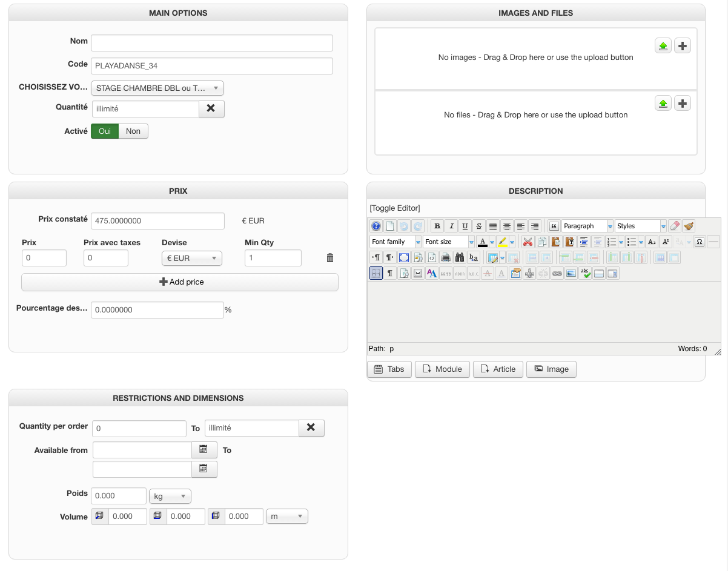
Task: Click the Insert anchor icon
Action: pyautogui.click(x=529, y=273)
